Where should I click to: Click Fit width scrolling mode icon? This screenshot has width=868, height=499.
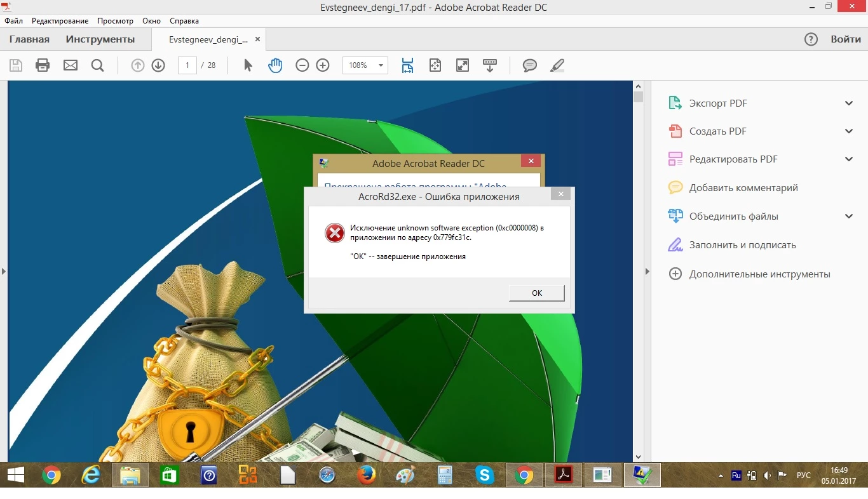[407, 65]
